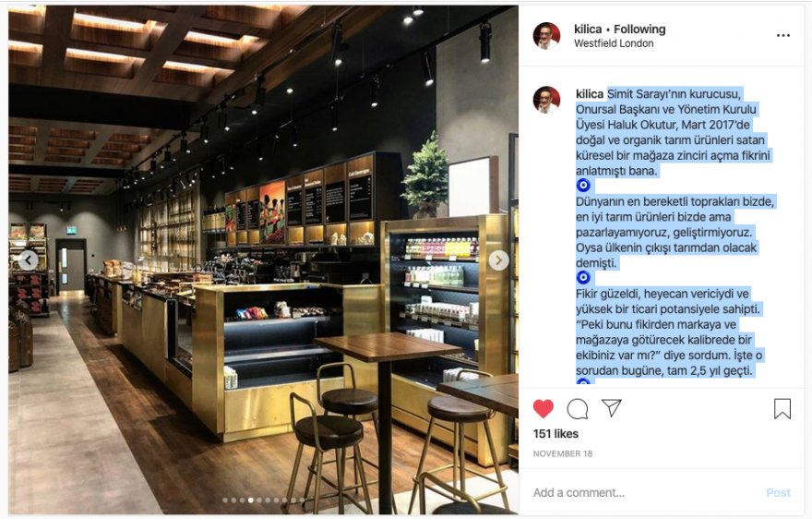812x519 pixels.
Task: Save post using the bookmark icon
Action: coord(782,408)
